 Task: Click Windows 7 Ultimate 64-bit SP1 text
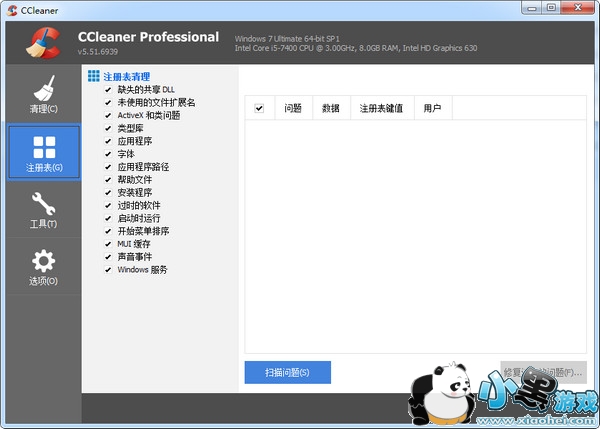coord(287,39)
